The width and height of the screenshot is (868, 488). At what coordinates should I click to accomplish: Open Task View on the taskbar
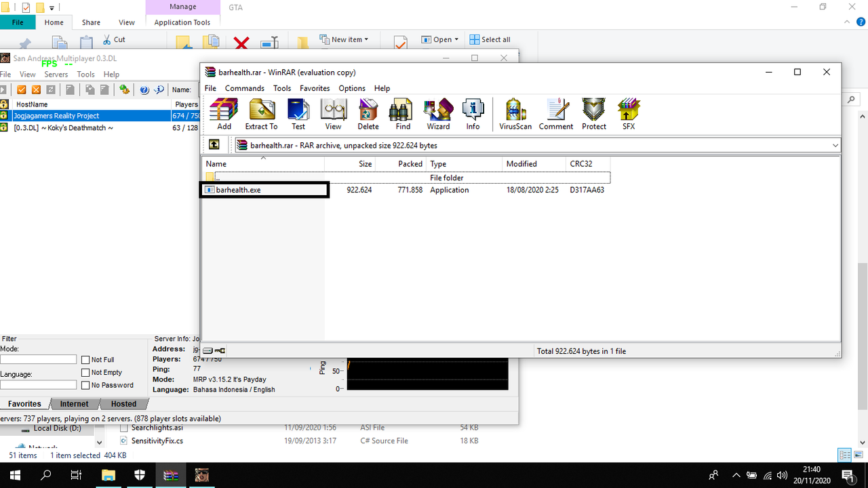coord(77,475)
